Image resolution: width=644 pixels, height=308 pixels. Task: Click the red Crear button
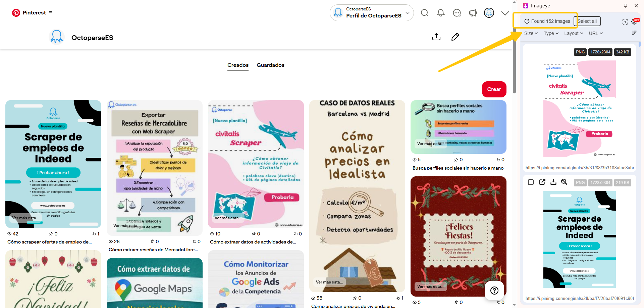(x=494, y=89)
